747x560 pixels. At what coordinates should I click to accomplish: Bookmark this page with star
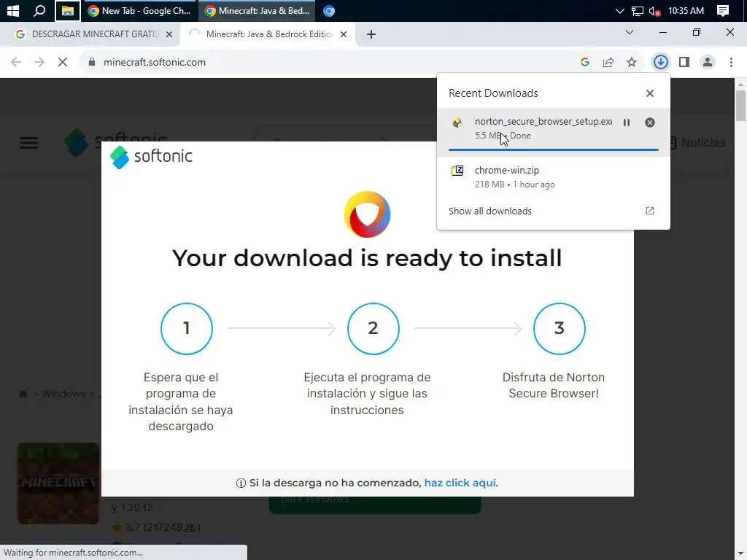click(x=632, y=62)
